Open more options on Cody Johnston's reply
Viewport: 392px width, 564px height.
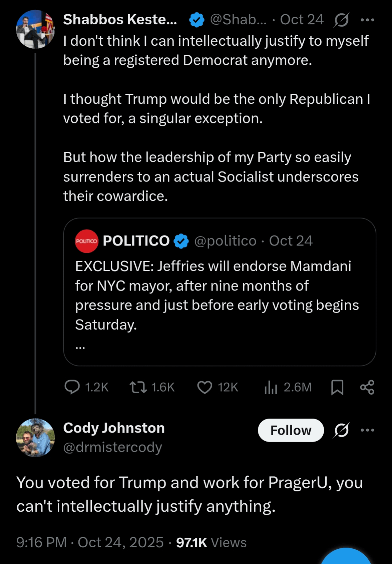pyautogui.click(x=367, y=430)
